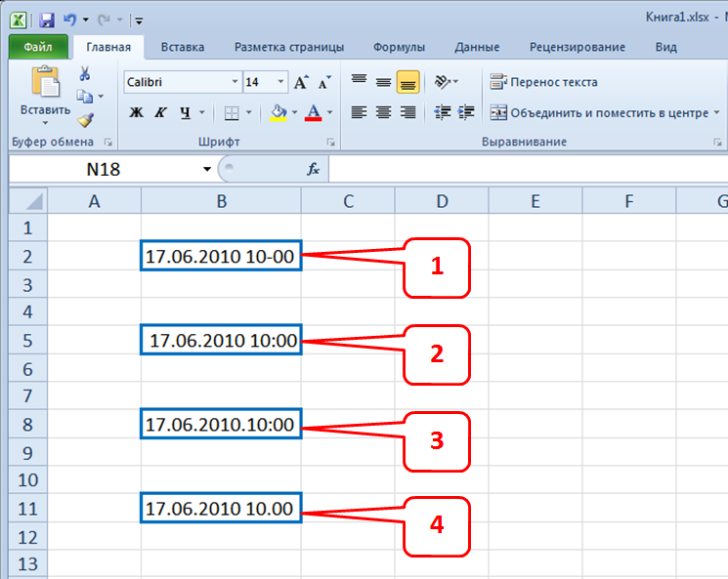
Task: Click the Format Painter brush icon
Action: 85,119
